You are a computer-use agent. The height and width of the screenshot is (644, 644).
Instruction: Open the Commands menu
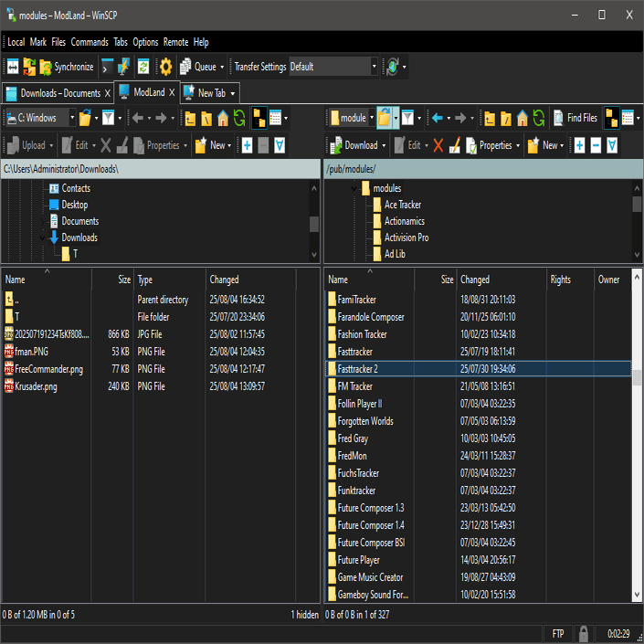(90, 42)
